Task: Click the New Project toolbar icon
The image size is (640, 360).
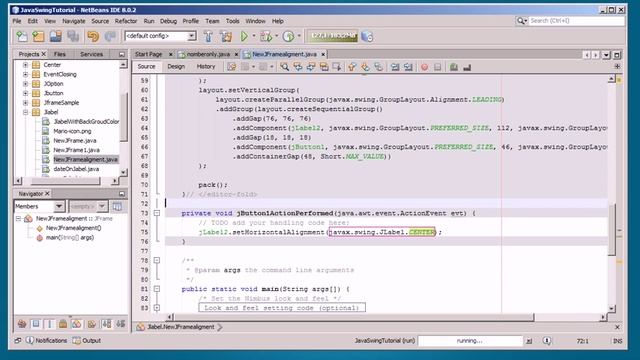Action: (x=38, y=36)
